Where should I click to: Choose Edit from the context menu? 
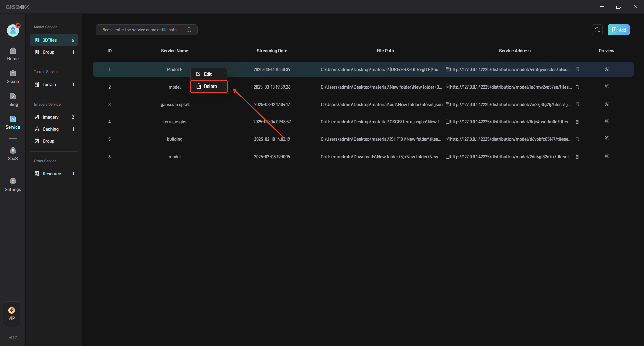click(209, 74)
